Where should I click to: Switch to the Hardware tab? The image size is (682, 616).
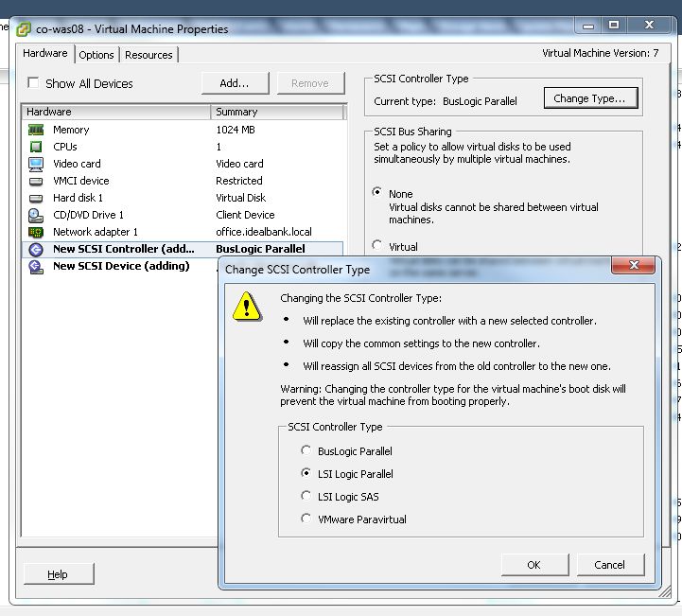45,53
